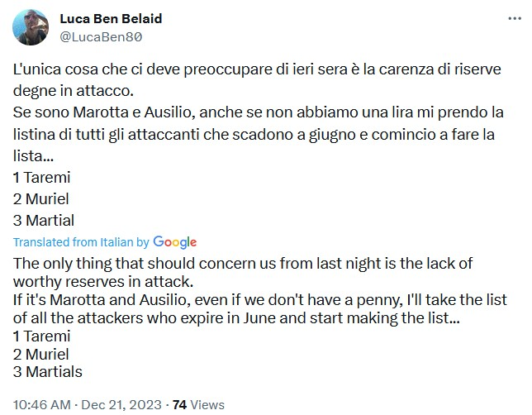Click the "3 Martials" translated line
The image size is (532, 415).
coord(48,372)
